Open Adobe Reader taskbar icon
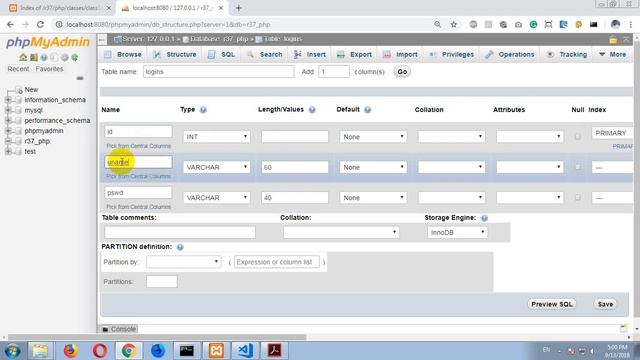 pyautogui.click(x=274, y=351)
